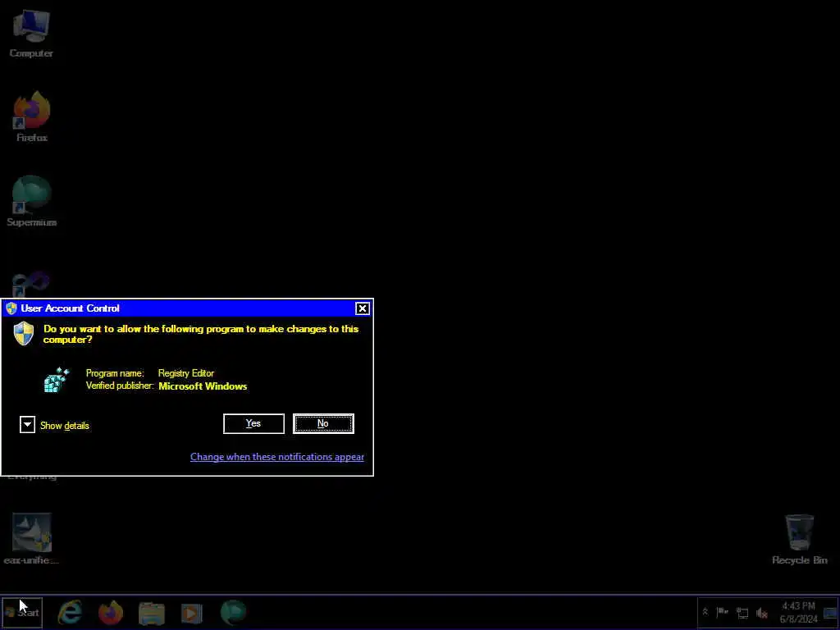Click the network tray icon
The height and width of the screenshot is (630, 840).
tap(742, 612)
